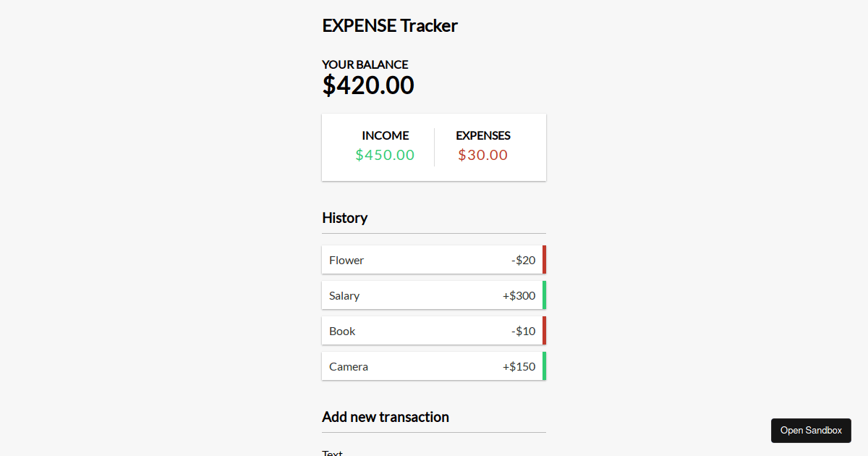Viewport: 868px width, 456px height.
Task: Click the INCOME label
Action: [x=386, y=135]
